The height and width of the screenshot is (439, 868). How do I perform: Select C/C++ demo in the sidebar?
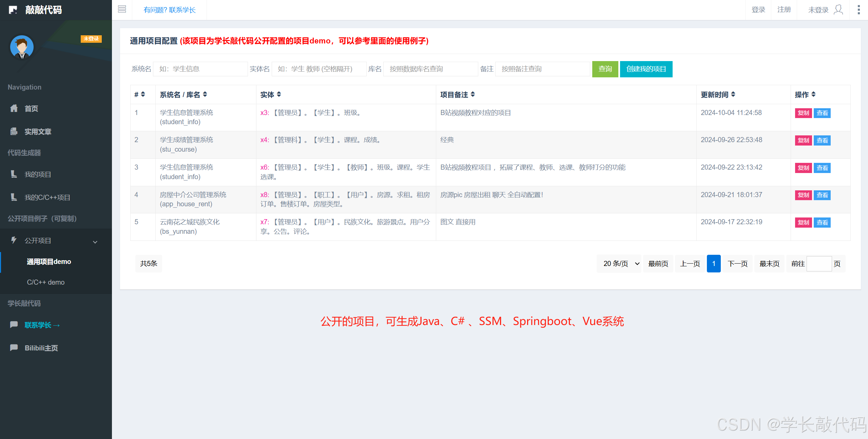pyautogui.click(x=45, y=282)
